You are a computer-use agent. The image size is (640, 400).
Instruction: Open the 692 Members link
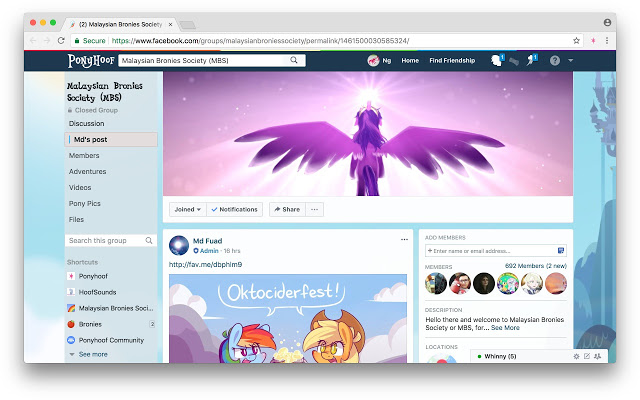click(x=536, y=266)
